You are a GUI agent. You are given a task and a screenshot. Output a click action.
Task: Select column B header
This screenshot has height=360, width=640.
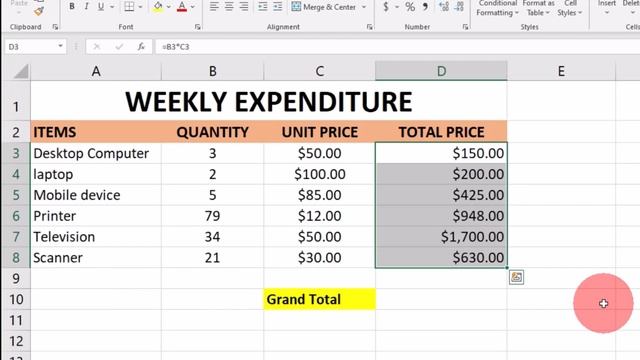213,71
